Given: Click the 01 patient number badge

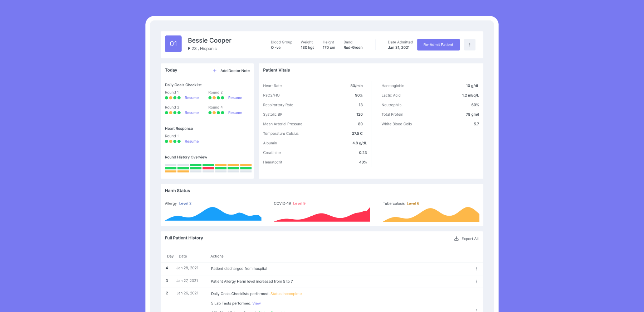Looking at the screenshot, I should (173, 44).
